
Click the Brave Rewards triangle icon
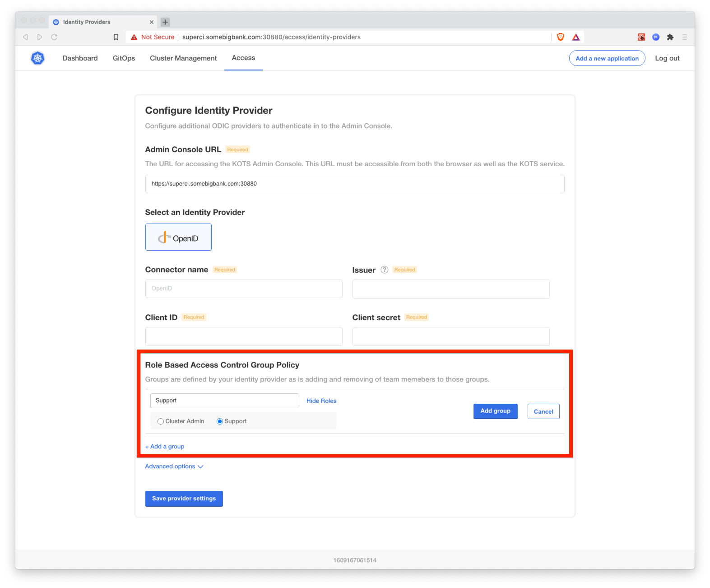click(x=575, y=37)
